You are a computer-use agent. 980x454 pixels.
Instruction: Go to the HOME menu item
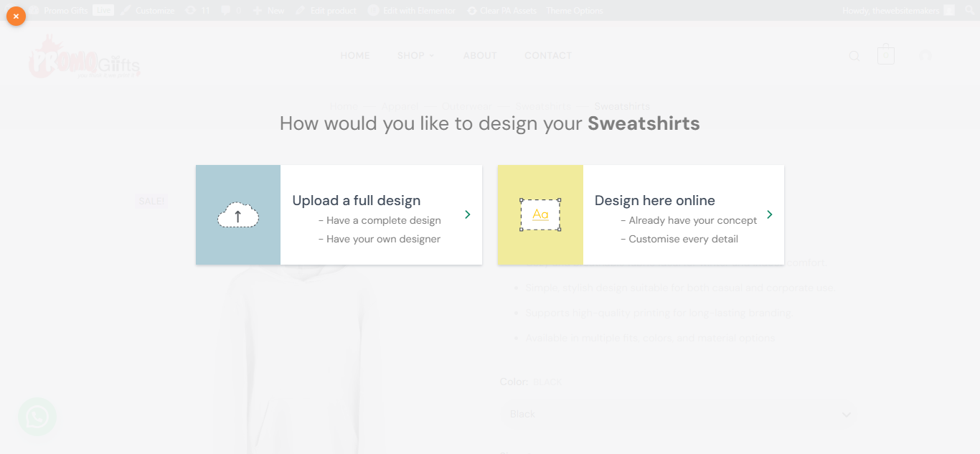click(355, 56)
